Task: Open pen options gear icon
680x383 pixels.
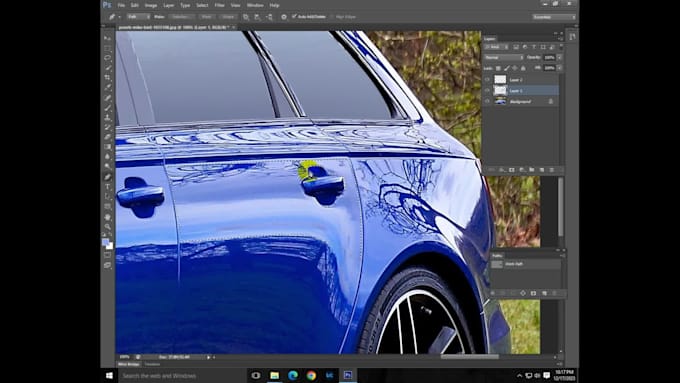Action: [284, 17]
